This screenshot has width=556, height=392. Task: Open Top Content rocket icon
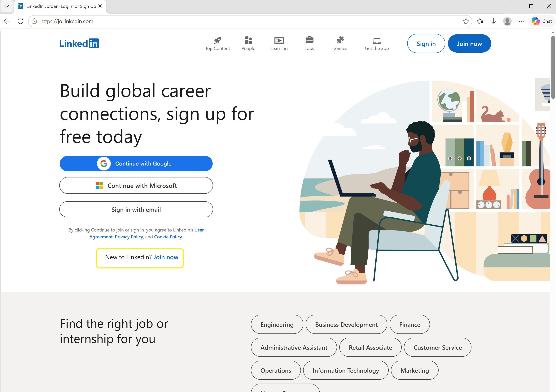click(217, 40)
